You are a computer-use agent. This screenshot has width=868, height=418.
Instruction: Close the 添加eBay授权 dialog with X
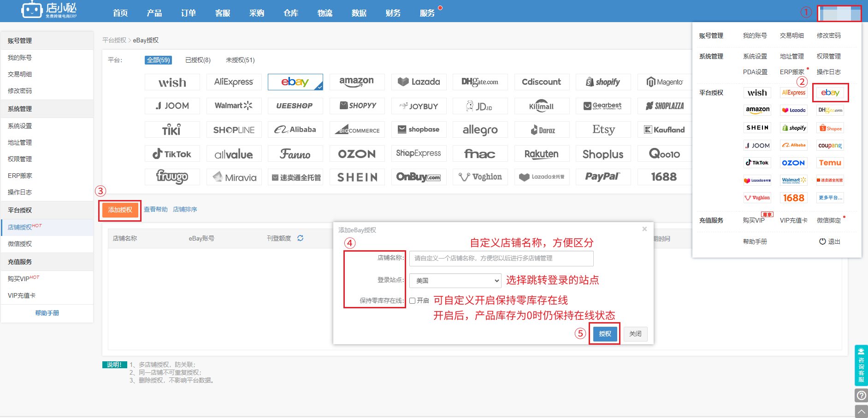(x=644, y=229)
